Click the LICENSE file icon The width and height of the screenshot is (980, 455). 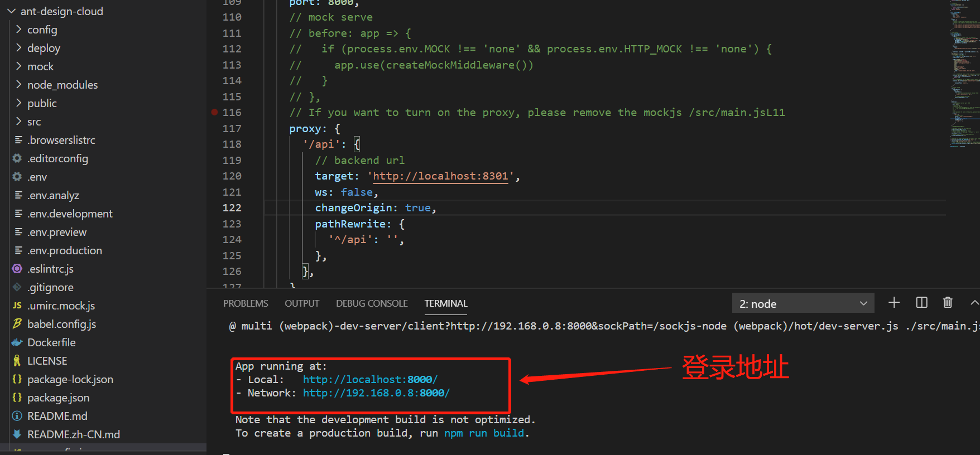pyautogui.click(x=17, y=361)
